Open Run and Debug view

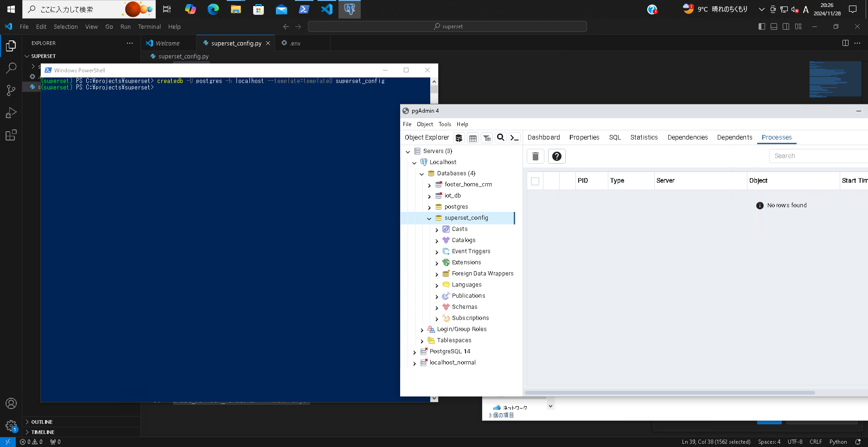pos(11,113)
